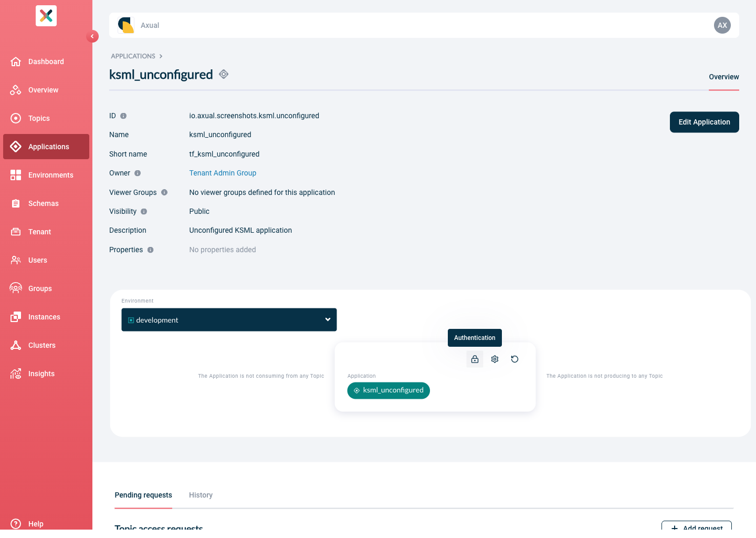Click the info icon next to Viewer Groups

pyautogui.click(x=164, y=192)
